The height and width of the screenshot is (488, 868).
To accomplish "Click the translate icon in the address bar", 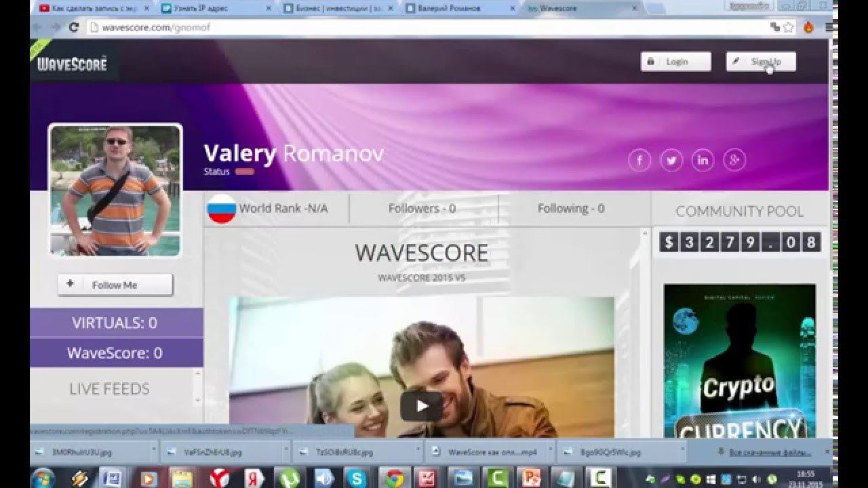I will click(775, 28).
